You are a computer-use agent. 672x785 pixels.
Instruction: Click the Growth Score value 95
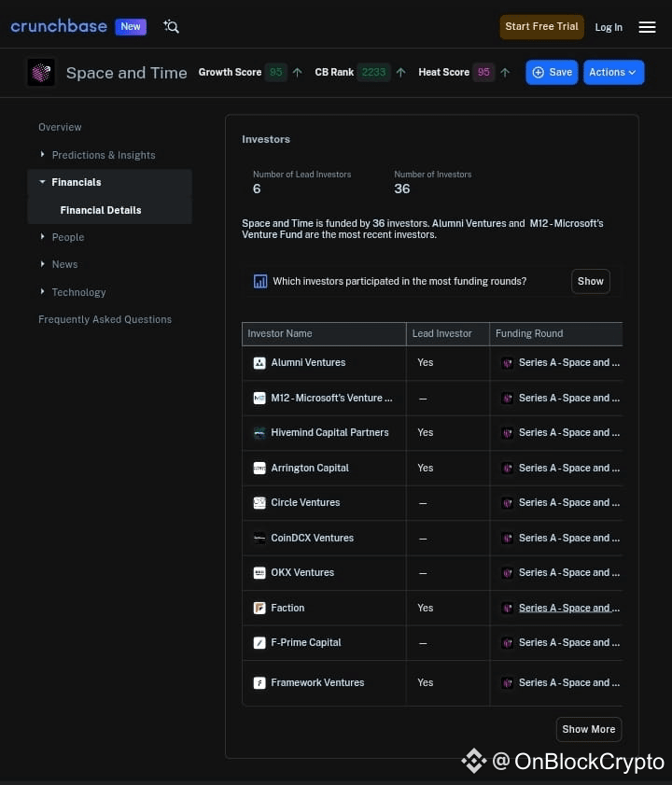tap(276, 73)
